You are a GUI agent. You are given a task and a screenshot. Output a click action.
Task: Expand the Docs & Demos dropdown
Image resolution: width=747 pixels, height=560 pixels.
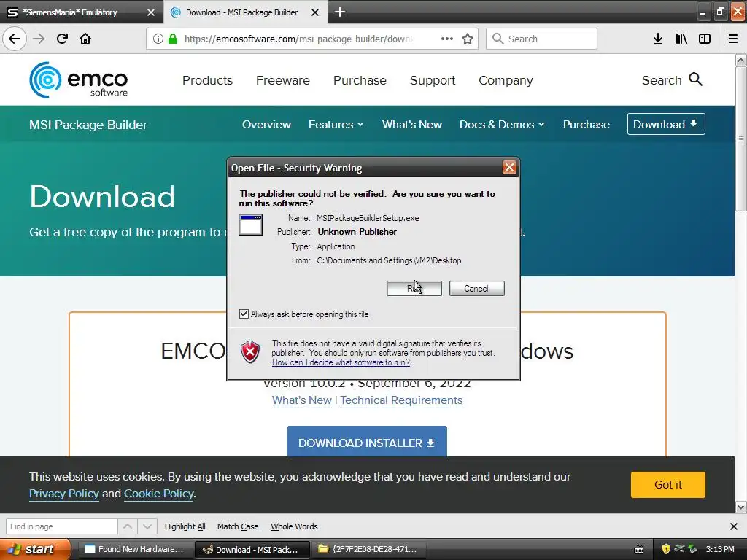(x=502, y=124)
